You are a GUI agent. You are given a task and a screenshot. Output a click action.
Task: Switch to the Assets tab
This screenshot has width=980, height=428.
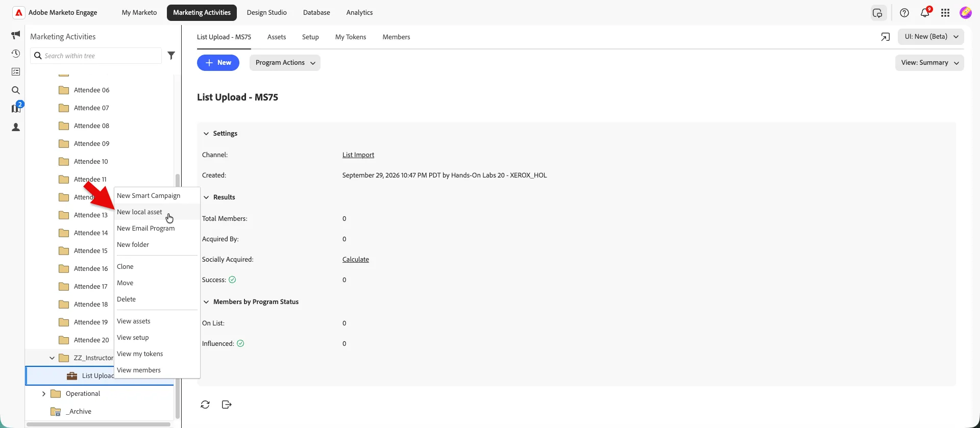277,37
